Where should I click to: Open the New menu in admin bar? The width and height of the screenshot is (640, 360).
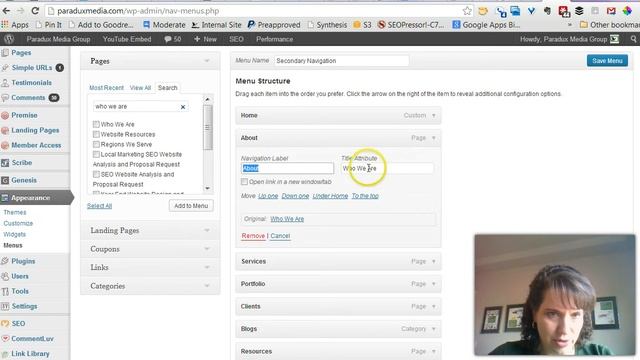coord(205,39)
